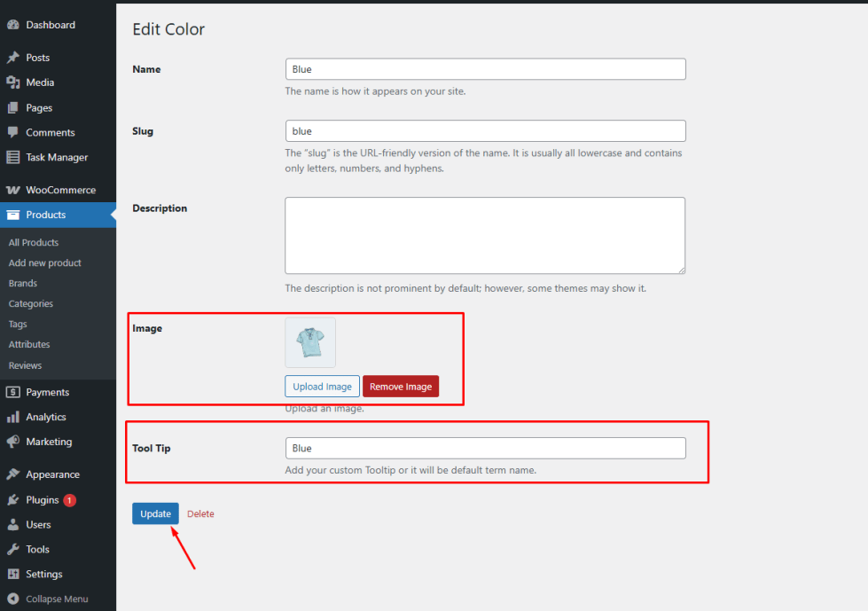Screen dimensions: 868x611
Task: Go to the Media menu
Action: [x=40, y=82]
